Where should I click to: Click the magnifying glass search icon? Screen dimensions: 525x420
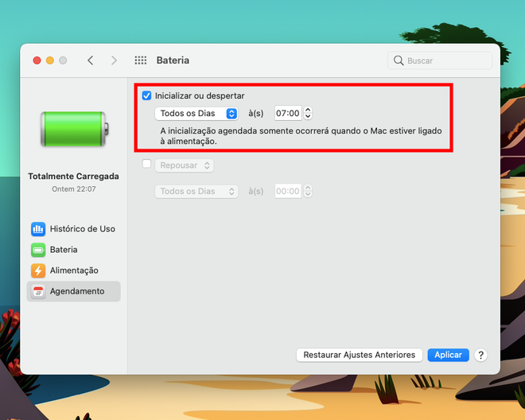tap(399, 60)
